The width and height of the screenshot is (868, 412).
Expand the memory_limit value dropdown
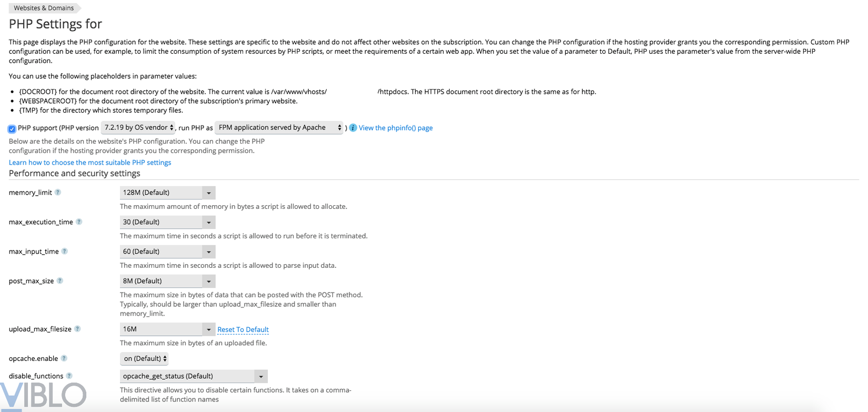click(x=209, y=193)
